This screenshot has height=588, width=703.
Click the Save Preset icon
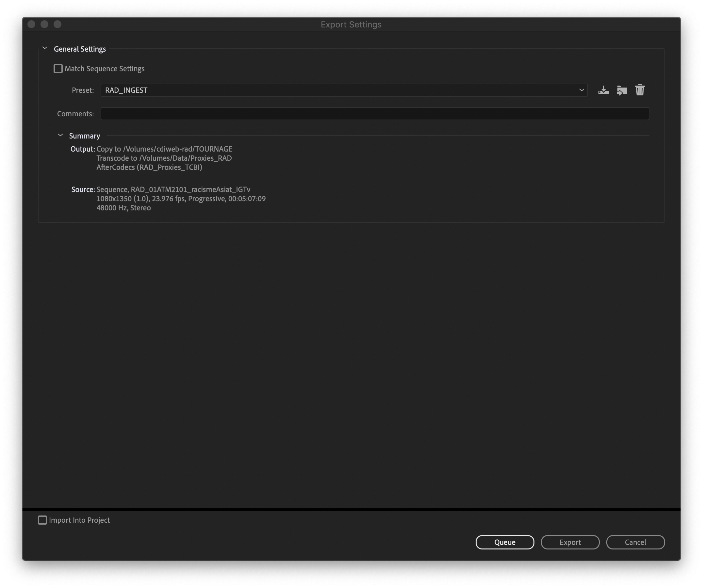coord(604,90)
